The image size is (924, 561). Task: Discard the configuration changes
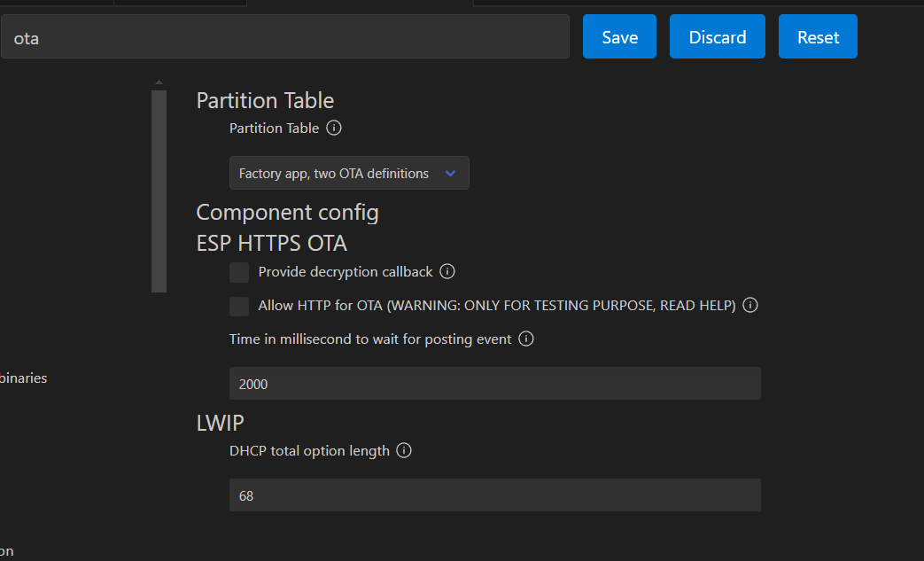(717, 37)
